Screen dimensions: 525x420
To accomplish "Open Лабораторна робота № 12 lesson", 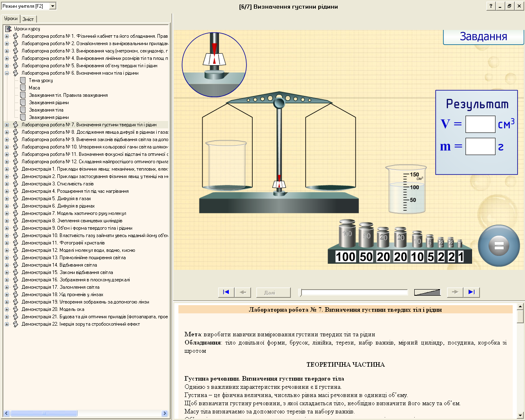I will (x=95, y=162).
